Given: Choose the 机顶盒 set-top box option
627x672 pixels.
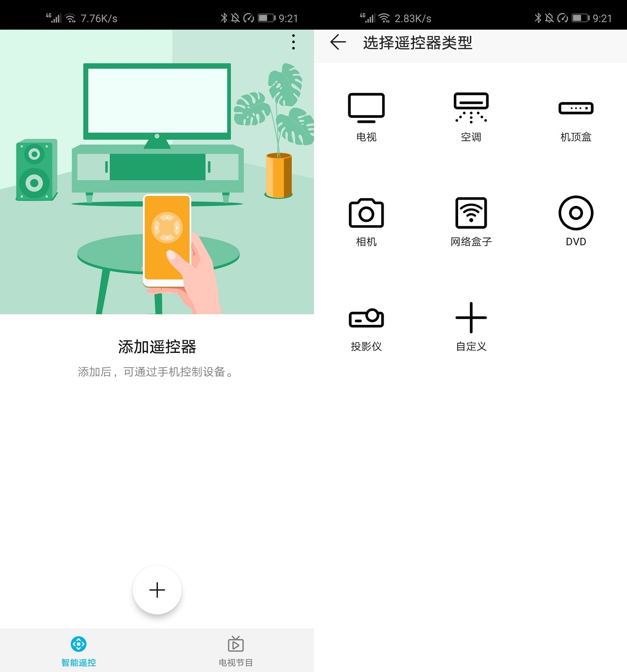Looking at the screenshot, I should point(575,116).
